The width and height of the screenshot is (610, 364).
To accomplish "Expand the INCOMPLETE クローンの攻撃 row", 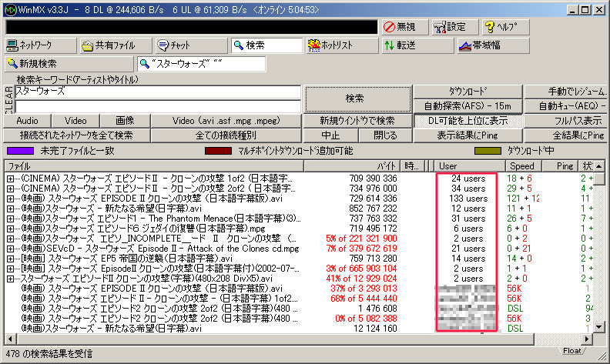I will (x=11, y=239).
